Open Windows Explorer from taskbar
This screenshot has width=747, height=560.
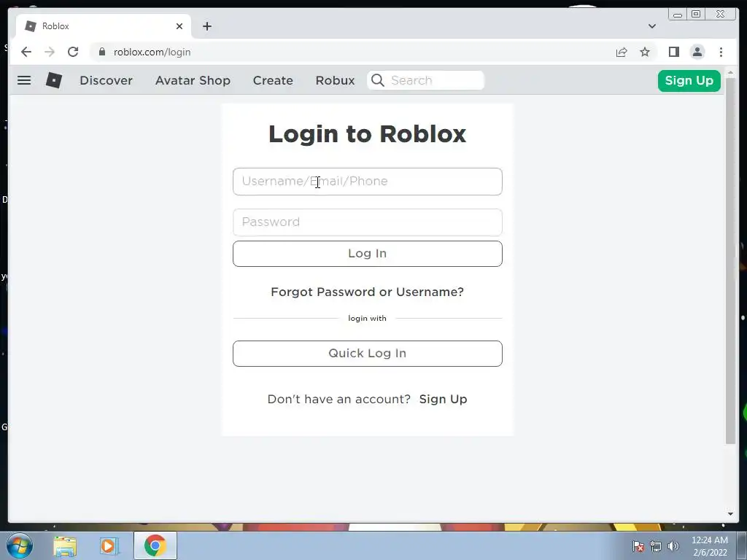[x=65, y=546]
